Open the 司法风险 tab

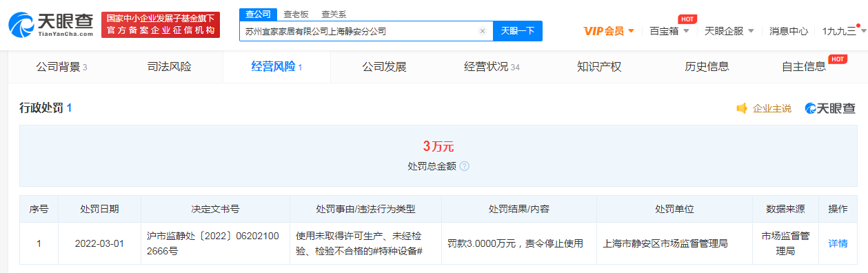click(x=170, y=67)
